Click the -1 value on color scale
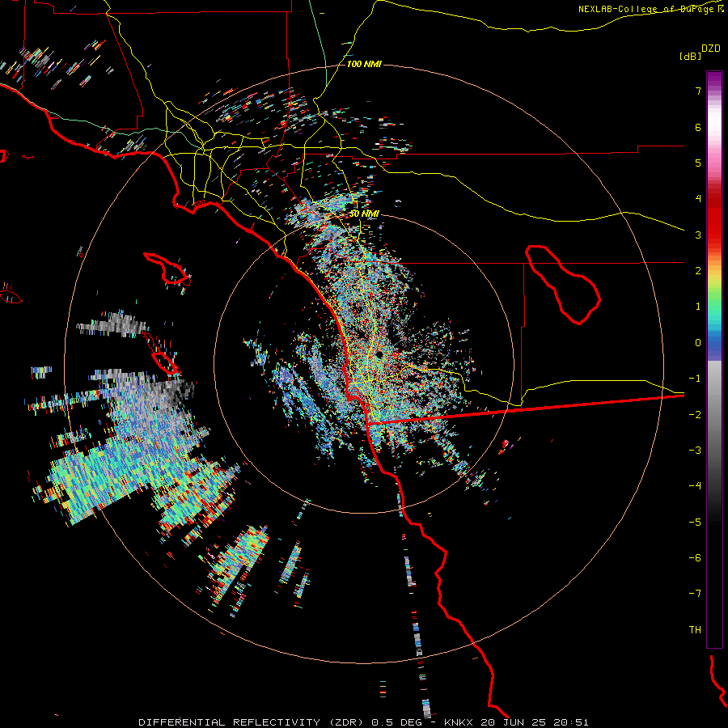The image size is (728, 728). click(695, 379)
